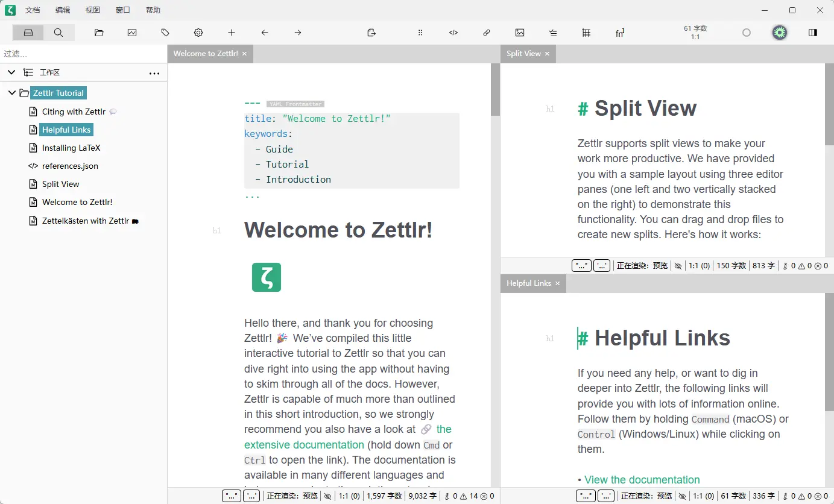Collapse the Zettlr Tutorial folder arrow
834x504 pixels.
[x=11, y=93]
